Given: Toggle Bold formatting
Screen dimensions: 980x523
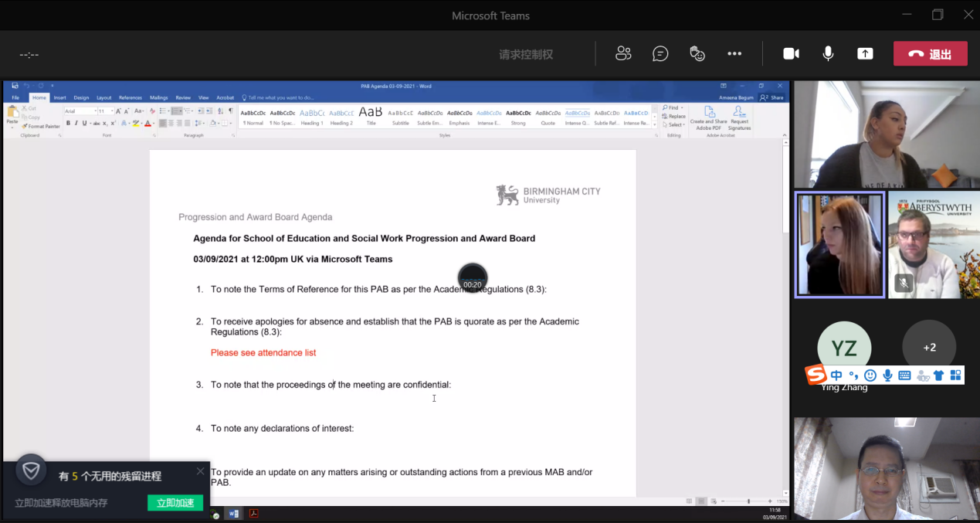Looking at the screenshot, I should [x=68, y=123].
